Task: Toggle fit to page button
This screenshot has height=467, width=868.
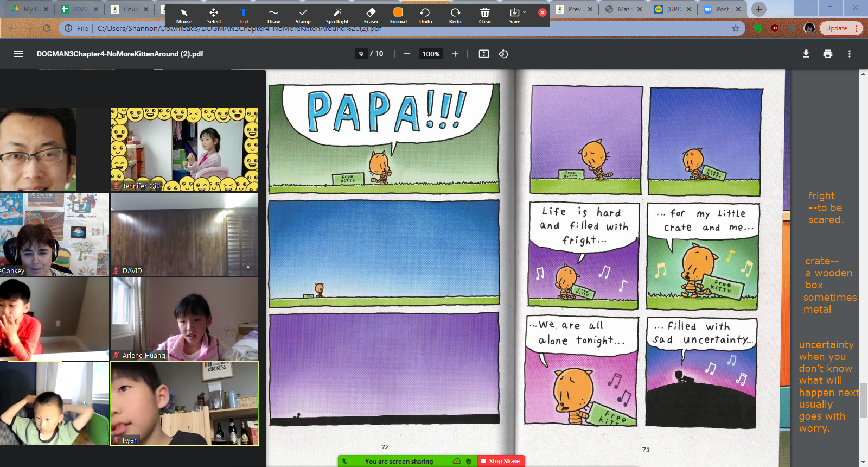Action: [x=484, y=54]
